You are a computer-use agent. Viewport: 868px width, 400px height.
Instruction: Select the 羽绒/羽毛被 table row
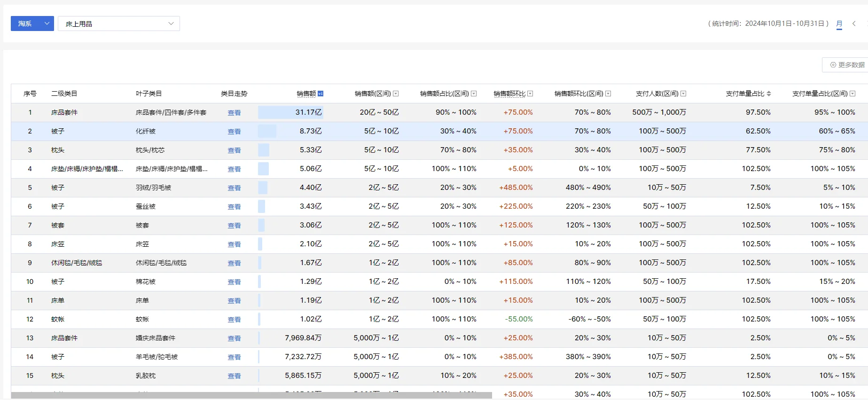[439, 188]
